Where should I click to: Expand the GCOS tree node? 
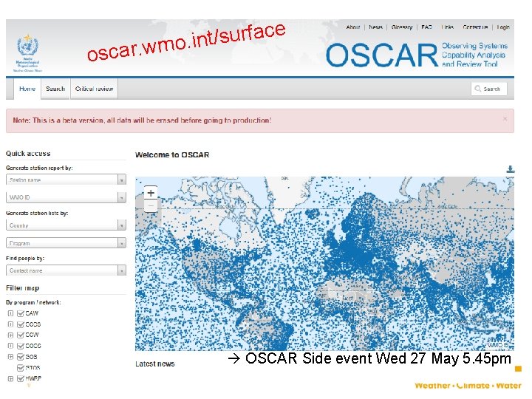point(10,324)
